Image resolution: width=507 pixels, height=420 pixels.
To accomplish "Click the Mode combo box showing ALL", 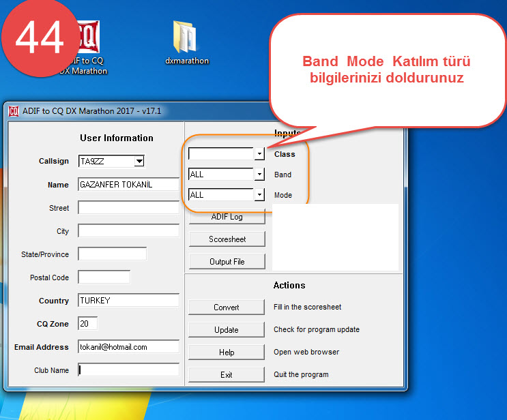I will tap(221, 195).
